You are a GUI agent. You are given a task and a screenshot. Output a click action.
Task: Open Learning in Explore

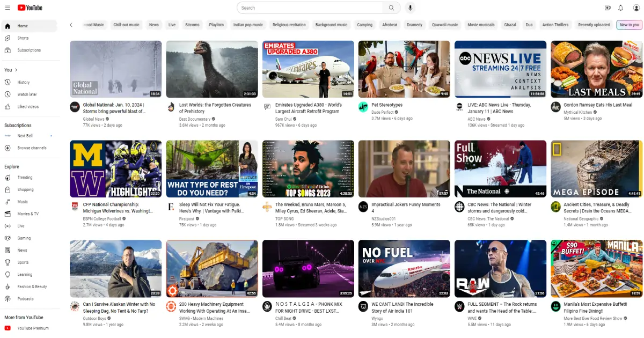tap(28, 275)
